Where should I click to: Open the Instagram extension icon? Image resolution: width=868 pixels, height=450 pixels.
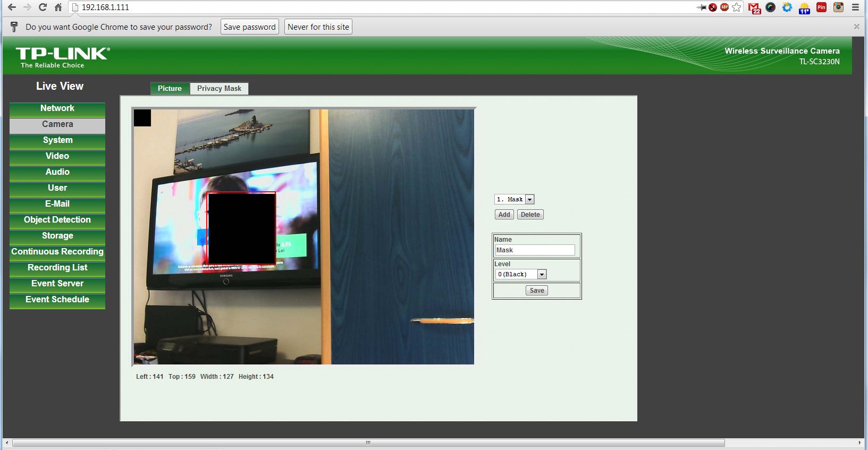(838, 7)
